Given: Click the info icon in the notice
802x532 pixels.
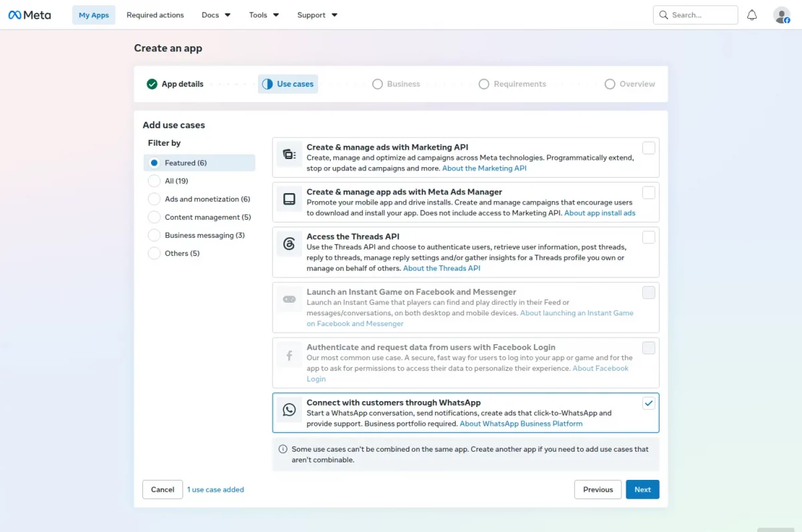Looking at the screenshot, I should point(283,449).
